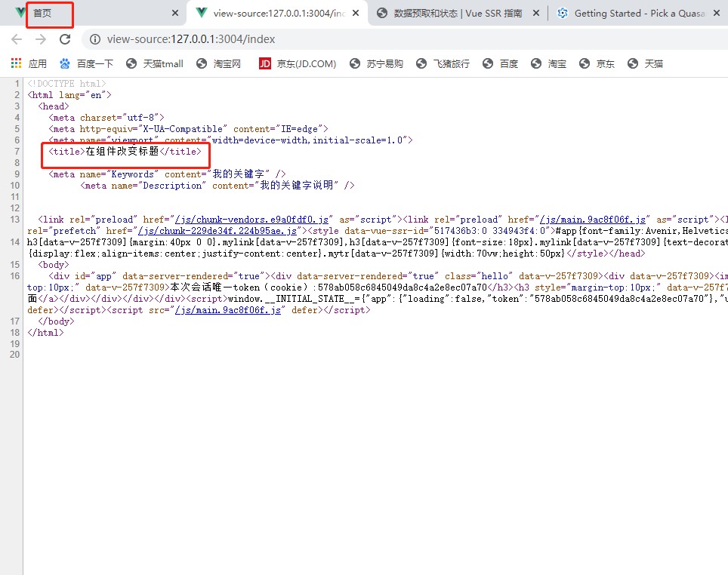728x575 pixels.
Task: Open the script src main.9ac8f06f.js link
Action: (228, 310)
